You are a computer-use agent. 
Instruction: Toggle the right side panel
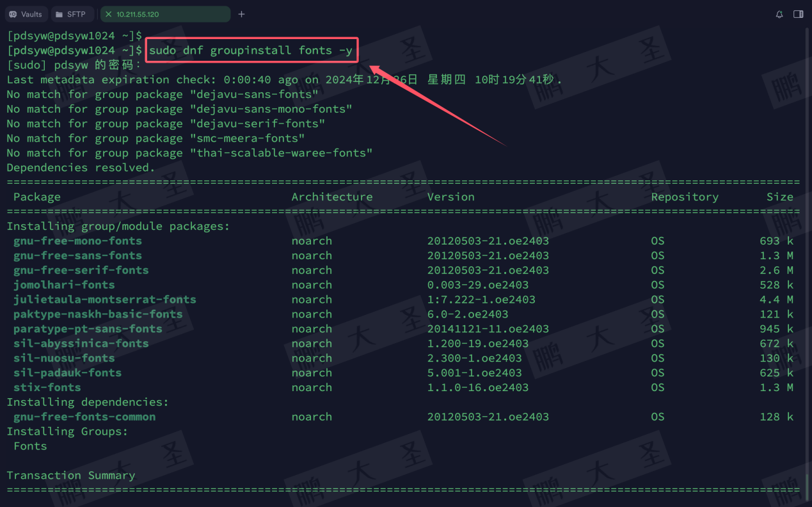(798, 13)
